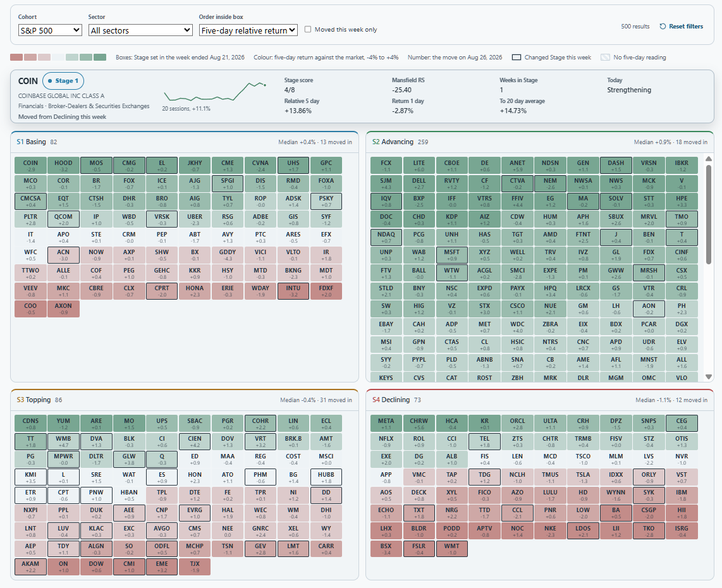
Task: Click the Stage 1 badge beside COIN
Action: tap(63, 81)
